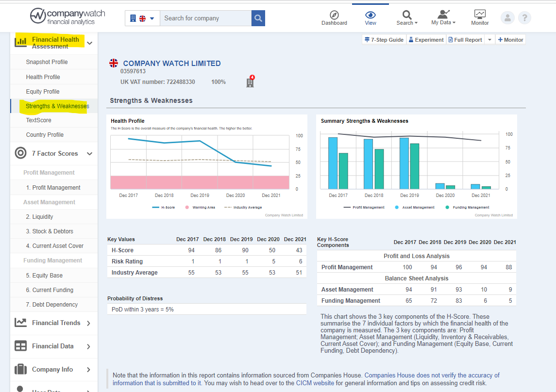Add company with + Monitor button
Viewport: 556px width, 392px height.
pos(510,40)
